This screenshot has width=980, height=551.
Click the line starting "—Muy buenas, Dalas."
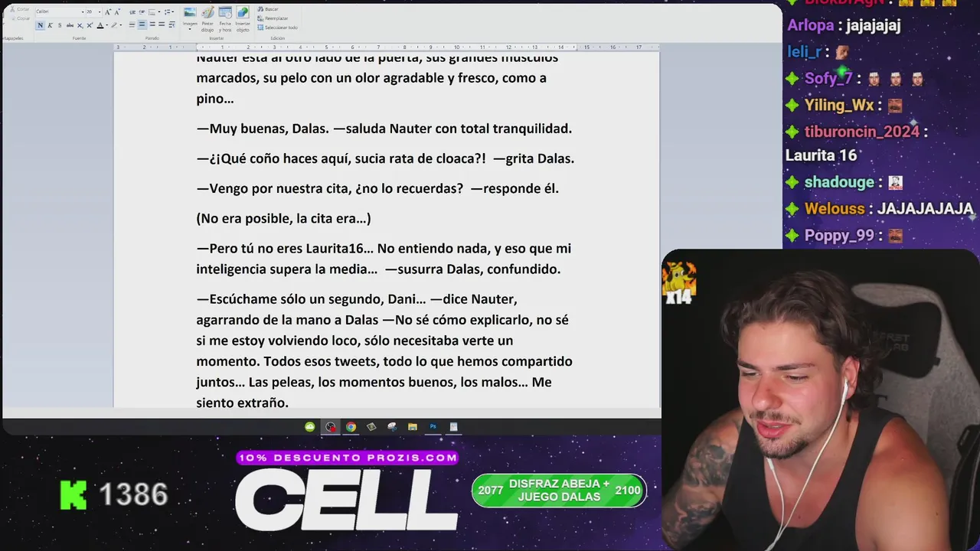tap(384, 129)
